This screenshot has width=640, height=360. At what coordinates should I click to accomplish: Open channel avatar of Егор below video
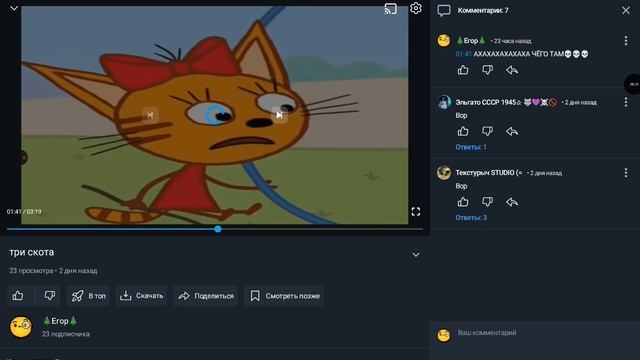(21, 327)
